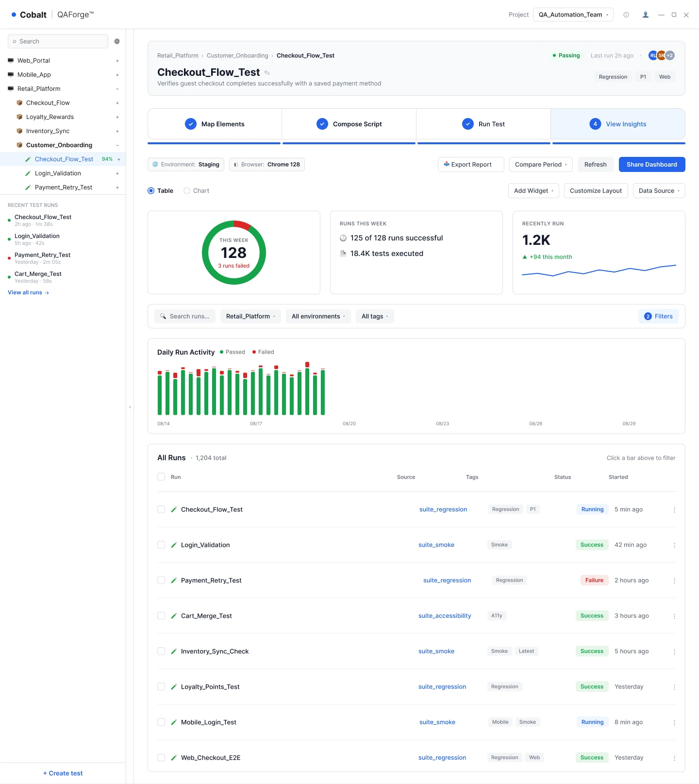Click the Create test link
Screen dimensions: 699x784
coord(63,773)
